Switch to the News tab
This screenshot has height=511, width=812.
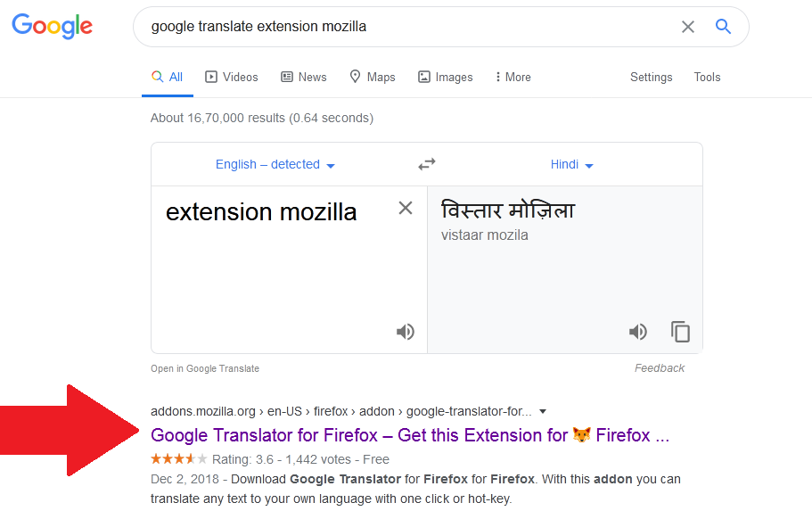point(303,77)
